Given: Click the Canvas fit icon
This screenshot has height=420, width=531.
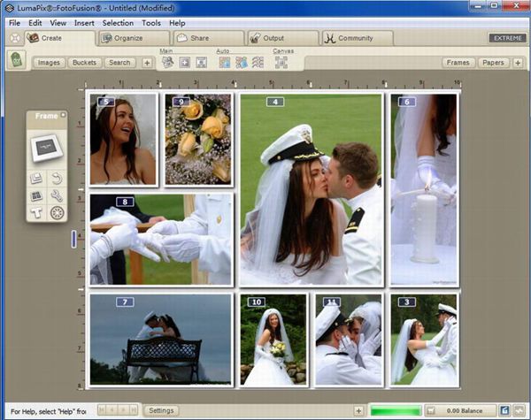Looking at the screenshot, I should tap(281, 62).
